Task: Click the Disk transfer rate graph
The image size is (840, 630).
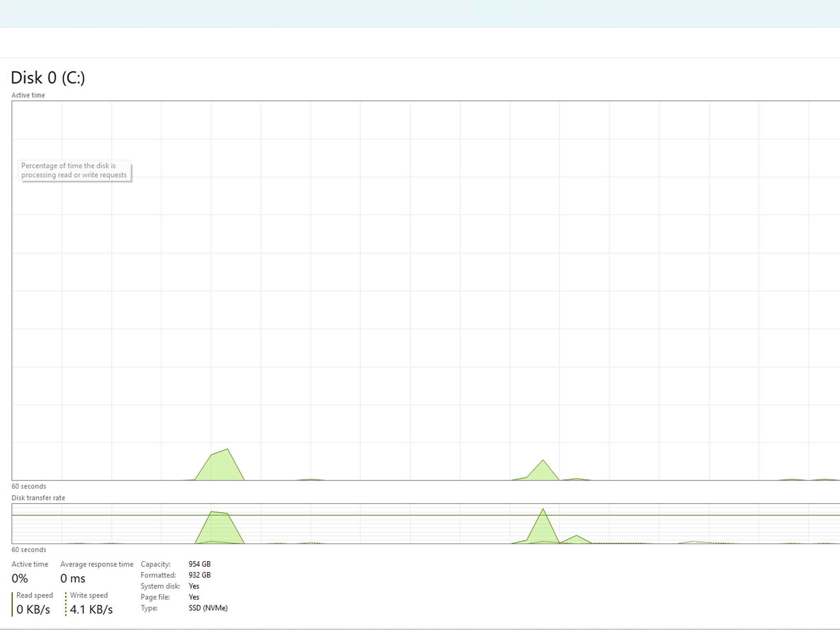Action: pyautogui.click(x=426, y=524)
